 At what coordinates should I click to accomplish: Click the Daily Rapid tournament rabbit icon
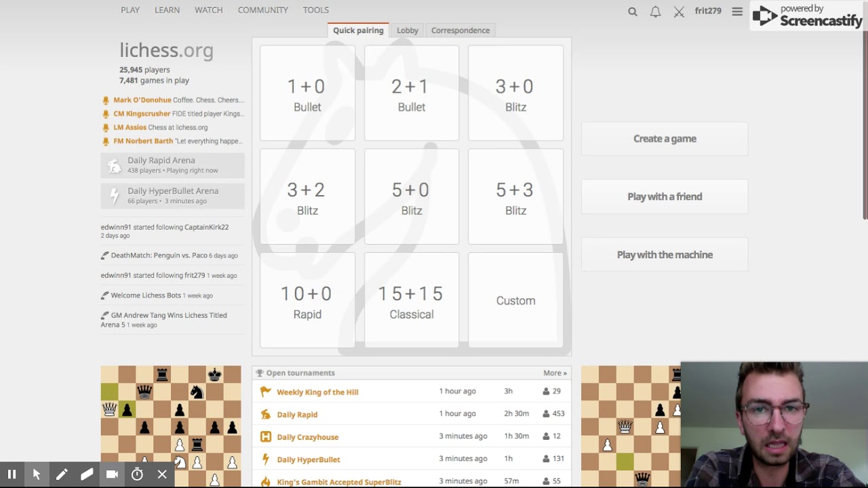(266, 414)
